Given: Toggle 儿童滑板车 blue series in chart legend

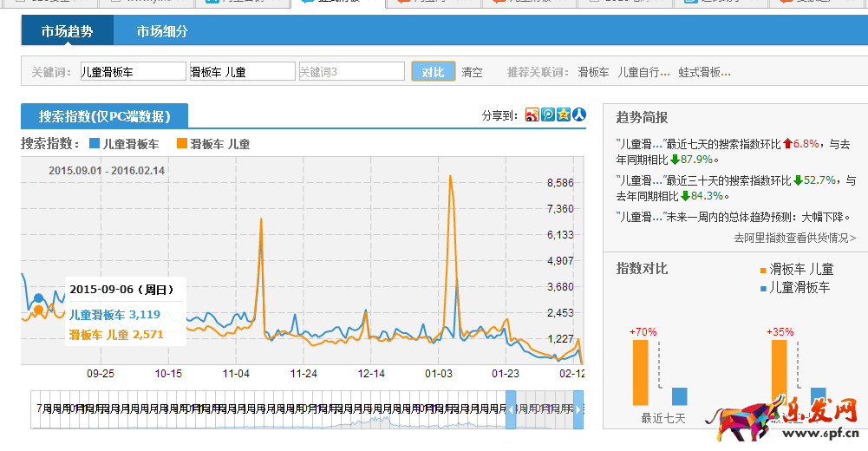Looking at the screenshot, I should pyautogui.click(x=124, y=144).
